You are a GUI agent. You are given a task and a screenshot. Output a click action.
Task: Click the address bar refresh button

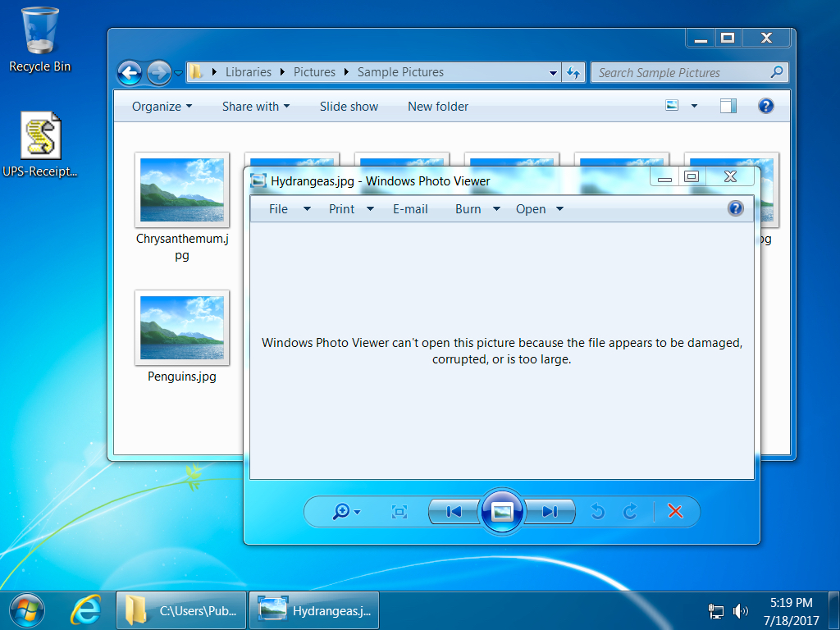tap(573, 72)
